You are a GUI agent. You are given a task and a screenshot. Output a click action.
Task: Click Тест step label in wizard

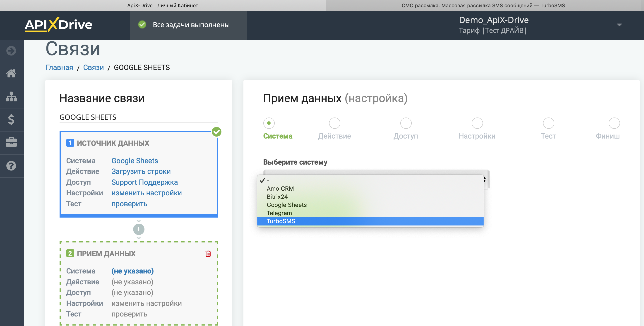tap(548, 136)
